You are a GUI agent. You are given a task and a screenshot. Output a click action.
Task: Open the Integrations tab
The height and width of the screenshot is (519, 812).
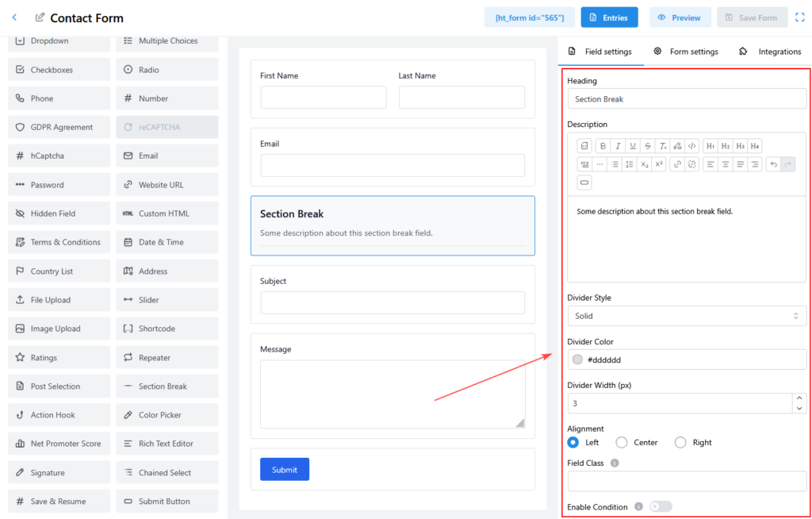pos(770,52)
